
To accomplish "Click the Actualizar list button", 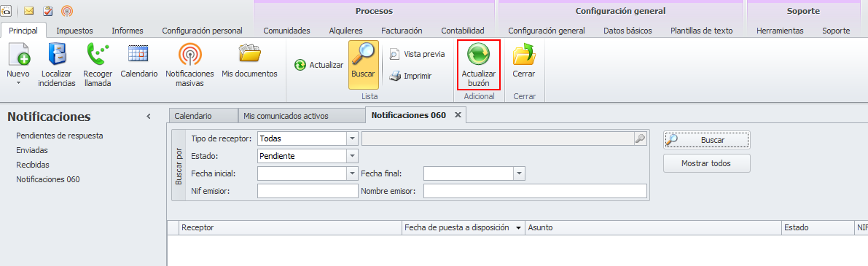I will (319, 66).
